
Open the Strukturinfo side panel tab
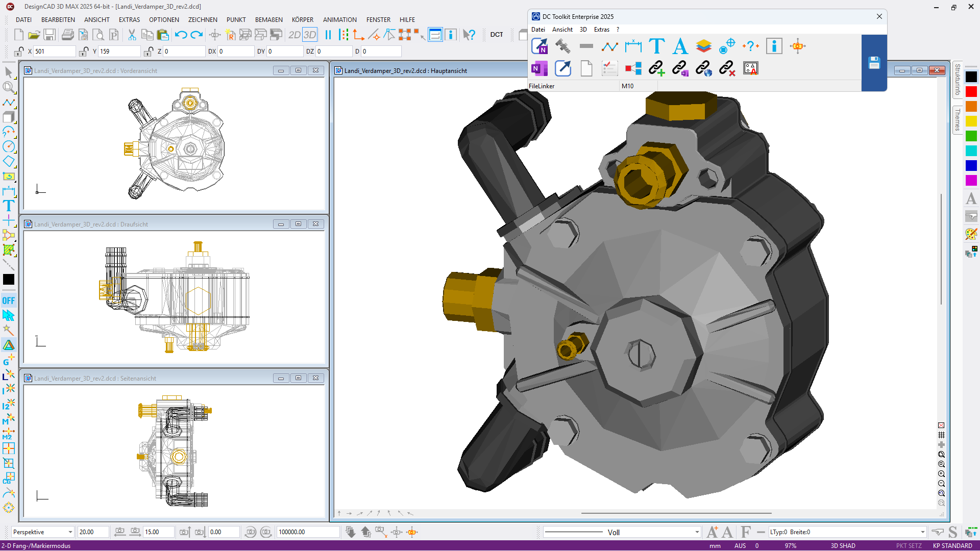pyautogui.click(x=958, y=80)
